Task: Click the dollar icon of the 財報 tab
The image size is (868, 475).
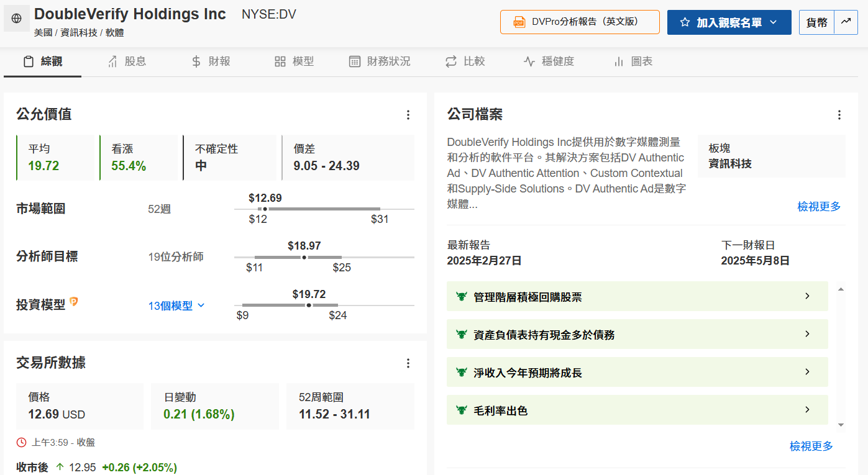Action: point(196,61)
